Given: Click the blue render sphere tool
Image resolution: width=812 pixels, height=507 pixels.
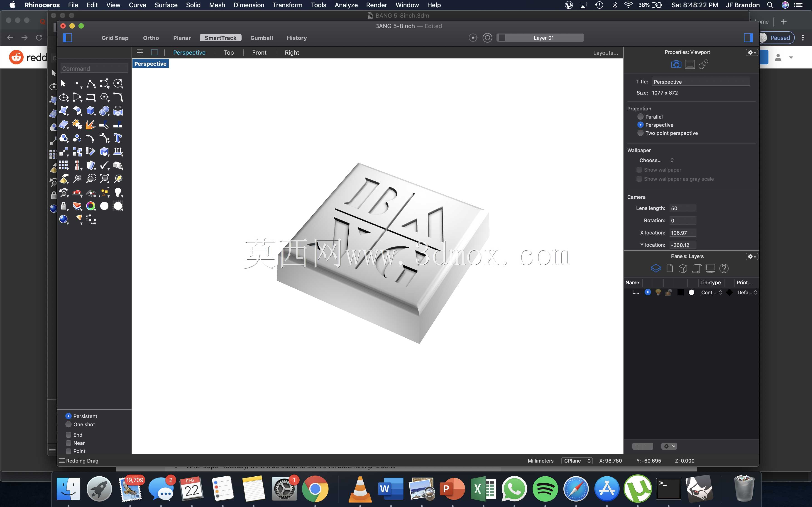Looking at the screenshot, I should 63,219.
